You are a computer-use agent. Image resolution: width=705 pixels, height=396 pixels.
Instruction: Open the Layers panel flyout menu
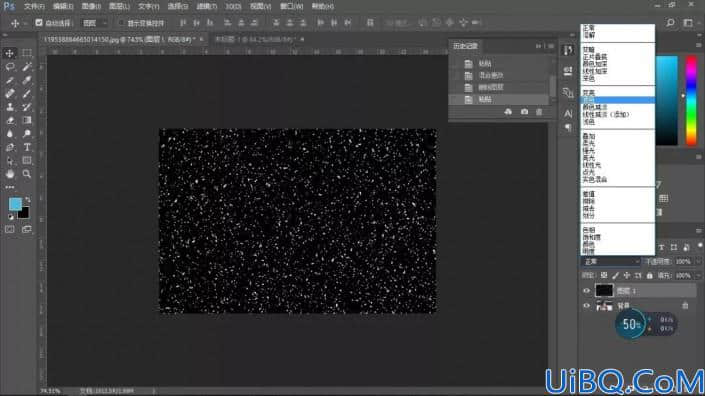tap(699, 231)
